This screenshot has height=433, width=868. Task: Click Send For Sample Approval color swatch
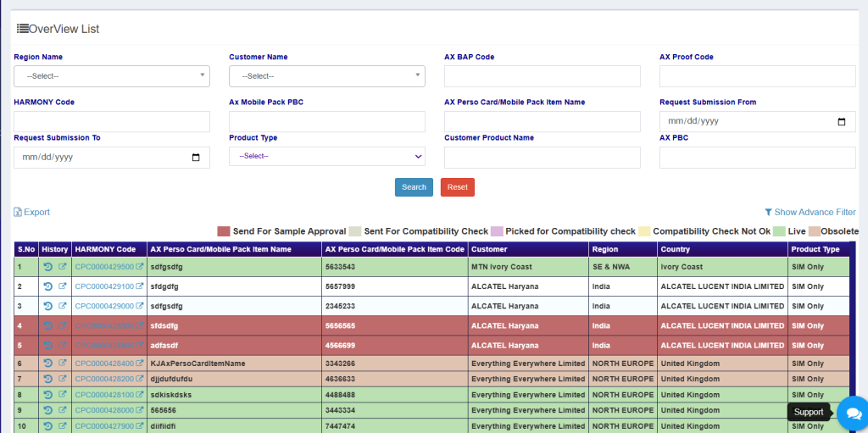click(224, 231)
